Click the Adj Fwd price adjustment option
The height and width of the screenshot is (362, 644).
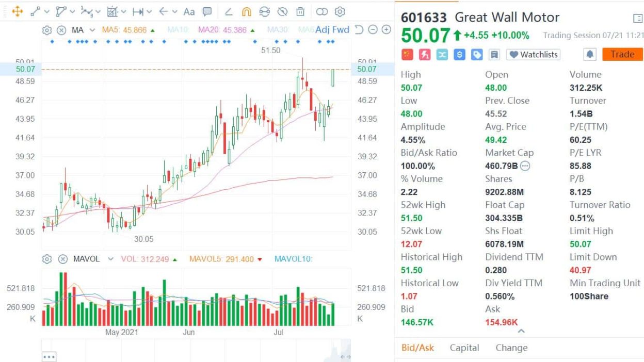pyautogui.click(x=332, y=29)
